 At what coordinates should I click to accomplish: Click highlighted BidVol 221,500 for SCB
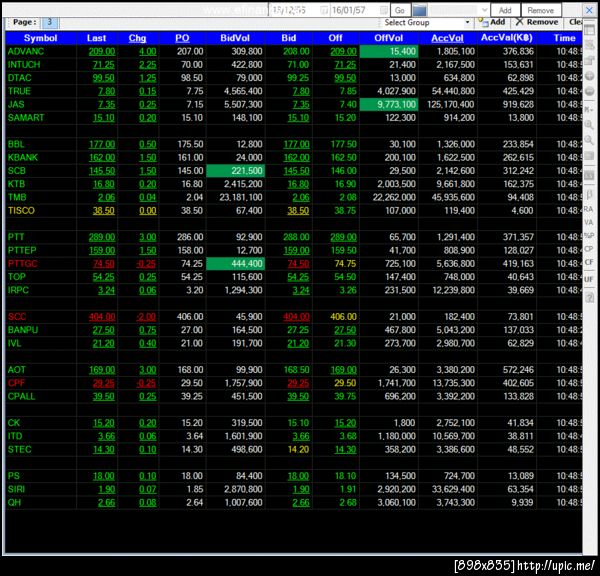tap(235, 171)
